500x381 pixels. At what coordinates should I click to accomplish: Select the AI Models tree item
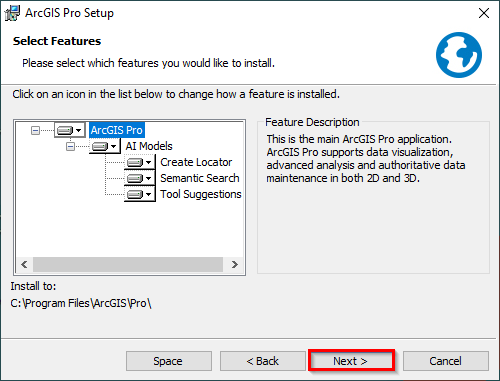tap(149, 146)
